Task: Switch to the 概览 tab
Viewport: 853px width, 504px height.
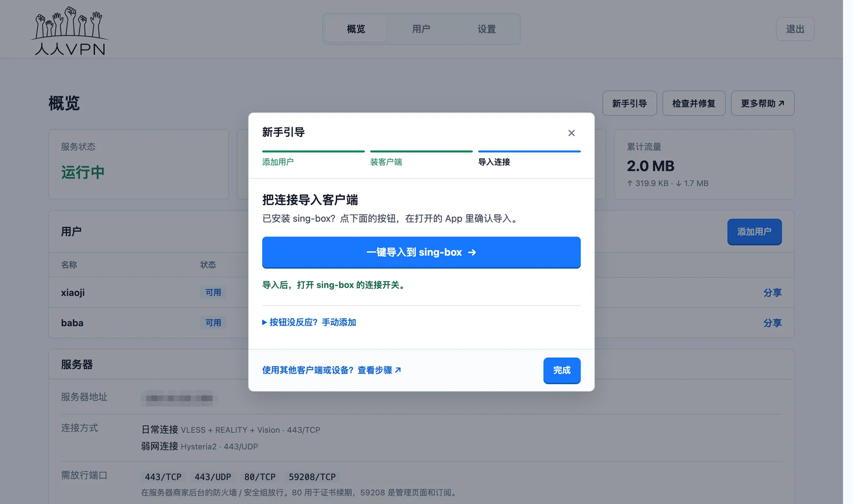Action: [356, 29]
